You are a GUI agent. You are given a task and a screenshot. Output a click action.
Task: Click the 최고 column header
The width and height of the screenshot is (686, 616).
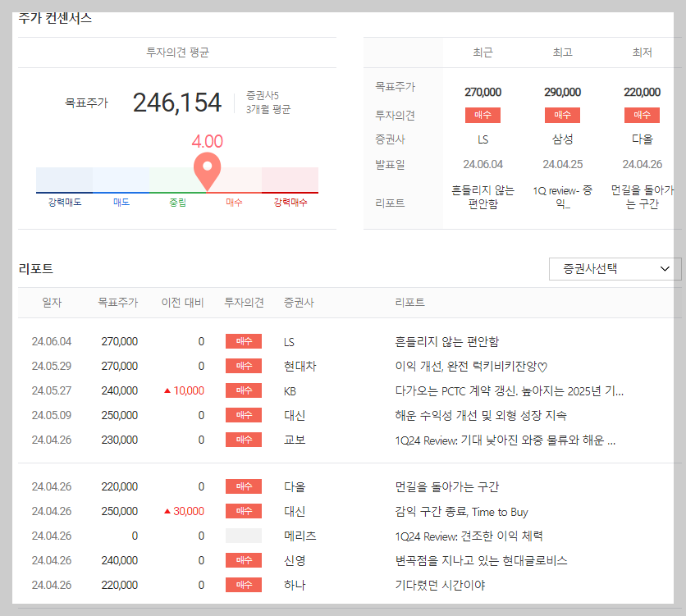[562, 52]
